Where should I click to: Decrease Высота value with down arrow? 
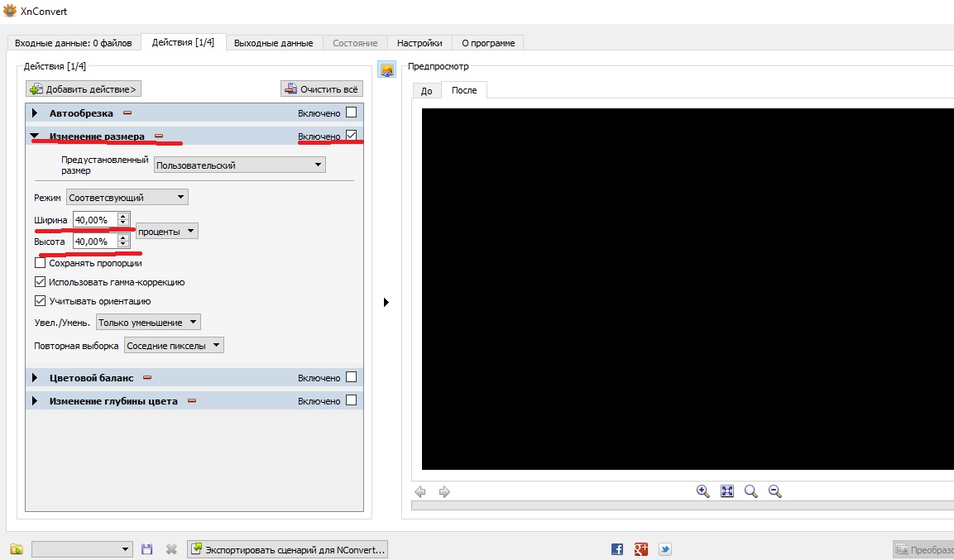click(x=123, y=244)
